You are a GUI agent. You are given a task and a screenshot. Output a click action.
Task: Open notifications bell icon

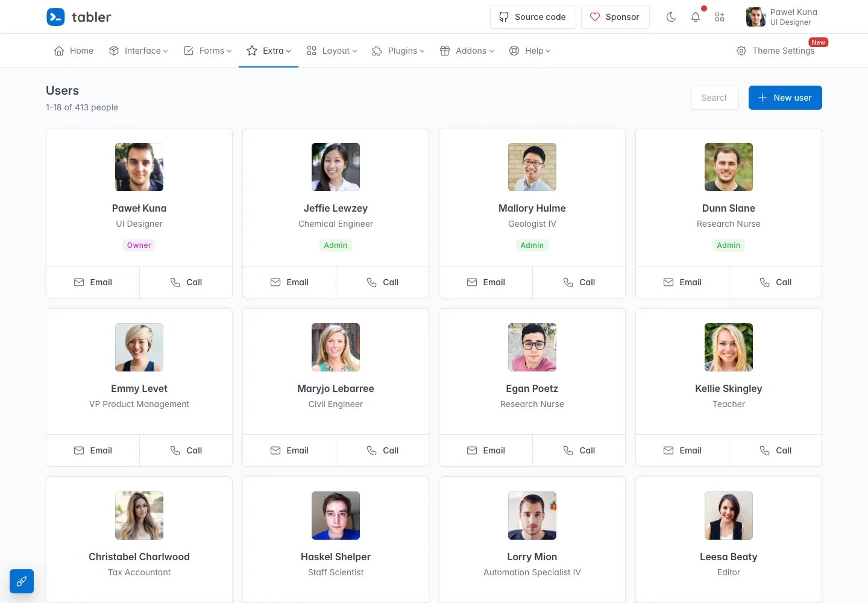tap(696, 17)
